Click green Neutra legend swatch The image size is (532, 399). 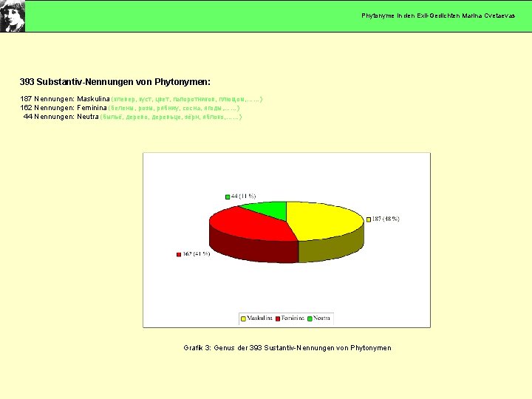coord(310,318)
